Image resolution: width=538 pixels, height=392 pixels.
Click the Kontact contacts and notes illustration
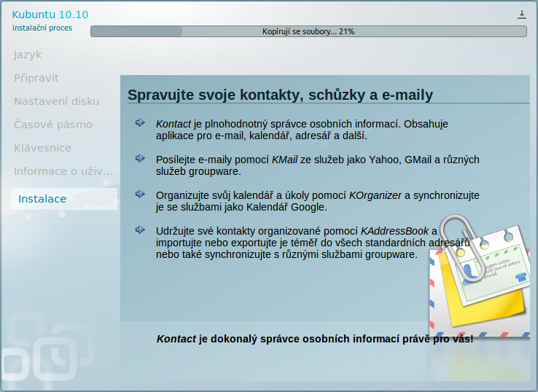click(x=480, y=276)
